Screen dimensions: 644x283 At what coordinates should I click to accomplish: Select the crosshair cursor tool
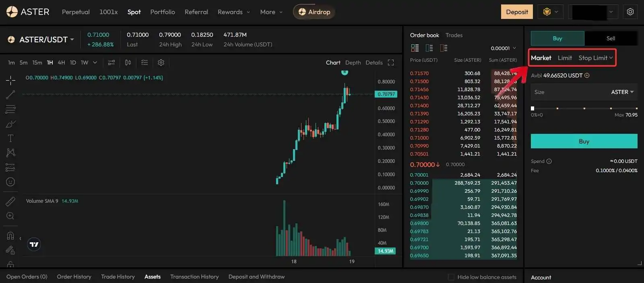click(x=10, y=80)
